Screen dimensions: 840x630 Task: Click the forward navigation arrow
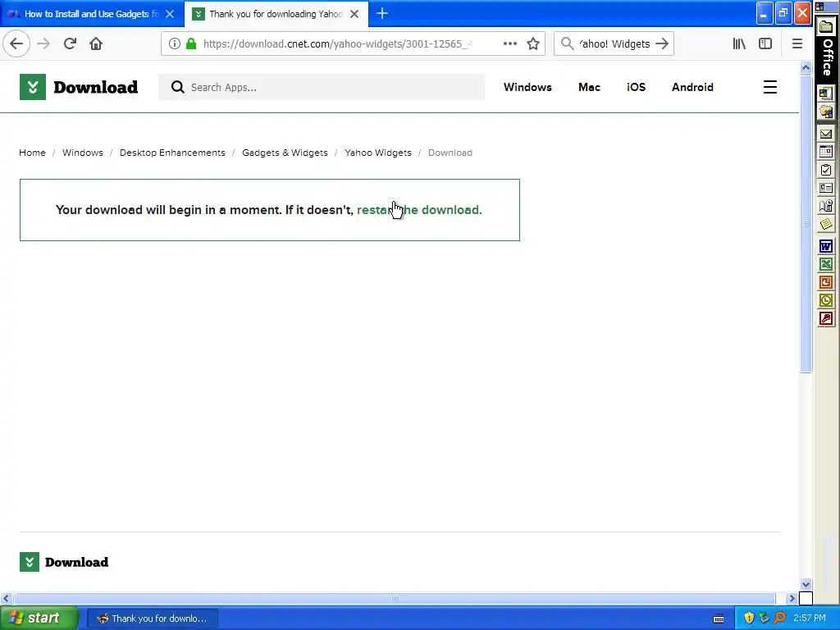[x=43, y=43]
